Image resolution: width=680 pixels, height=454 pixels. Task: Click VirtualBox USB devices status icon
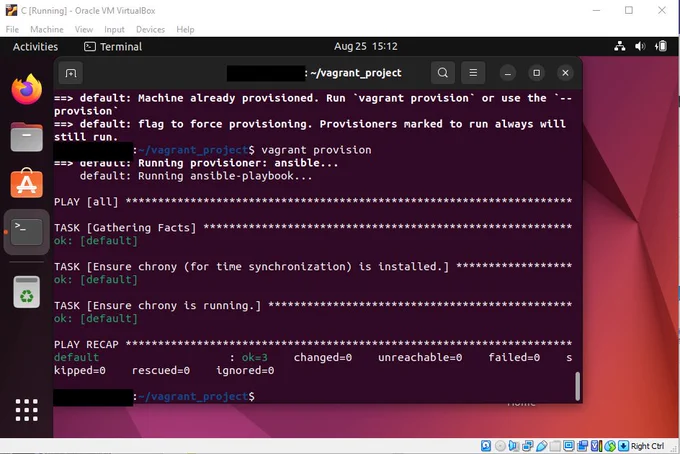click(542, 446)
